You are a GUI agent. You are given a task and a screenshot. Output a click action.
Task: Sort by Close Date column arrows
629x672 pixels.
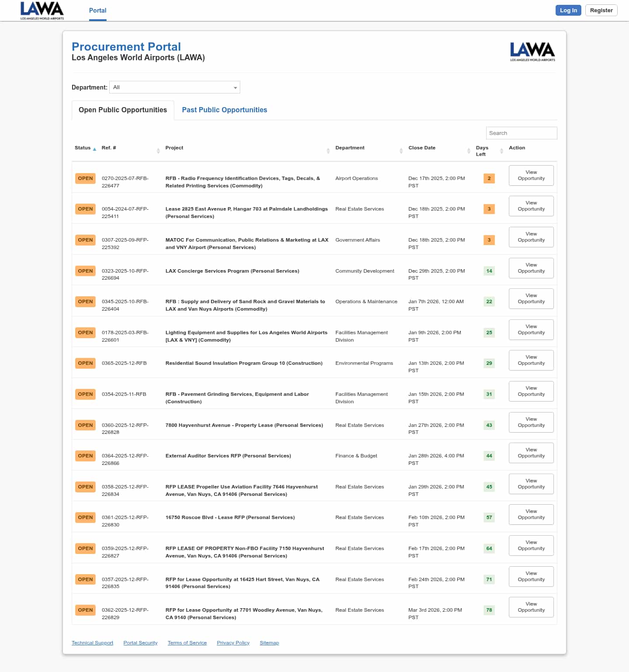(x=469, y=151)
